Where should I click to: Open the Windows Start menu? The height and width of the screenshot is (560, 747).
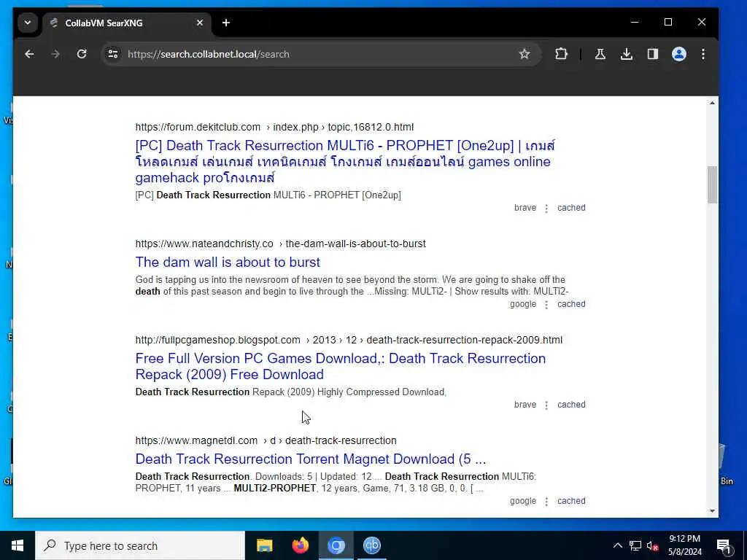point(18,545)
